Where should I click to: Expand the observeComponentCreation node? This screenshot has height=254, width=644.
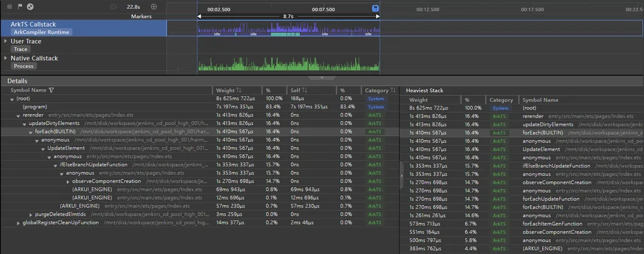coord(68,181)
